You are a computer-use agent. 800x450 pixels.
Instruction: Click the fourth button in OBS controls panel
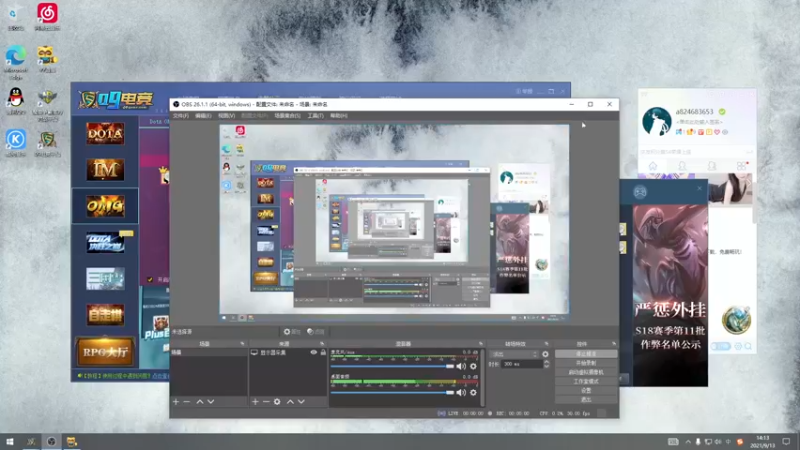pos(586,381)
